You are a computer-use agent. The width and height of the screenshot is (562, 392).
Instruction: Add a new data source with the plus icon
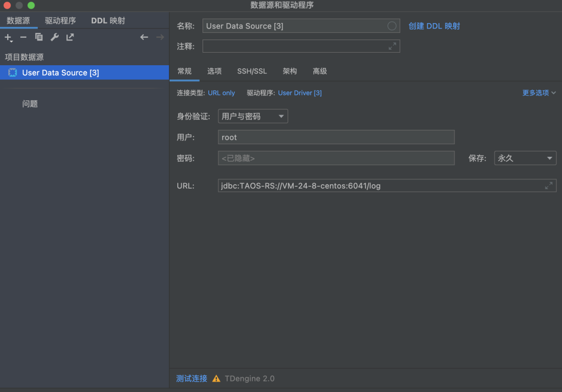tap(8, 37)
